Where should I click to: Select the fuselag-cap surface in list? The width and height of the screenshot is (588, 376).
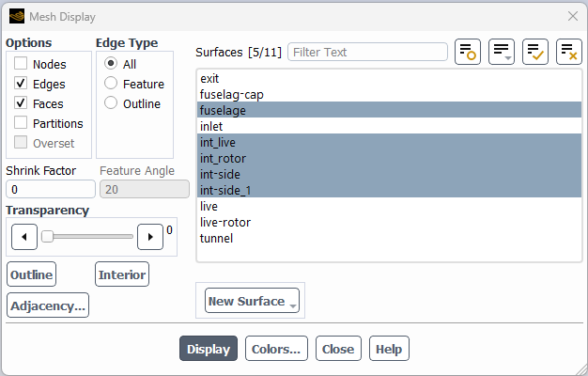234,94
